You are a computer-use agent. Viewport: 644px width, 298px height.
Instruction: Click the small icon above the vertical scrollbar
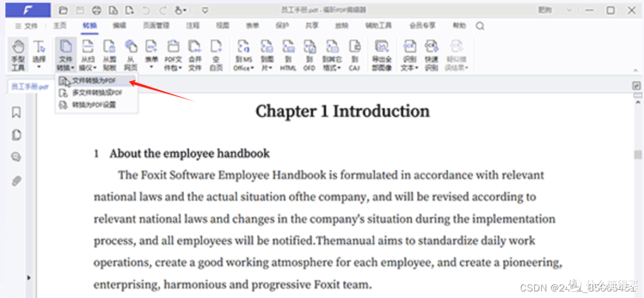pyautogui.click(x=637, y=86)
